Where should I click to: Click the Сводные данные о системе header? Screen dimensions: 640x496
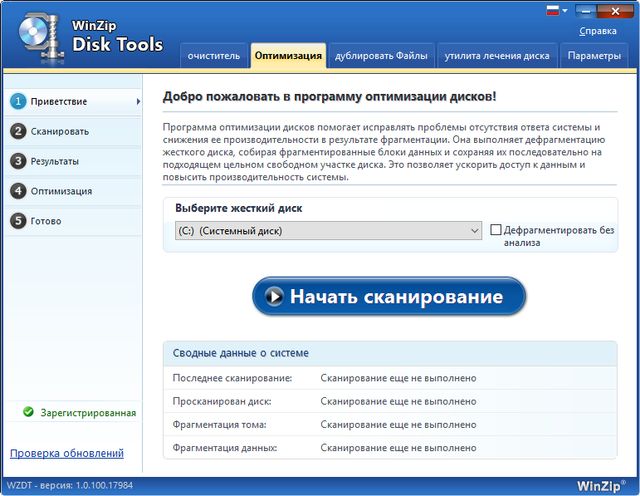(240, 353)
